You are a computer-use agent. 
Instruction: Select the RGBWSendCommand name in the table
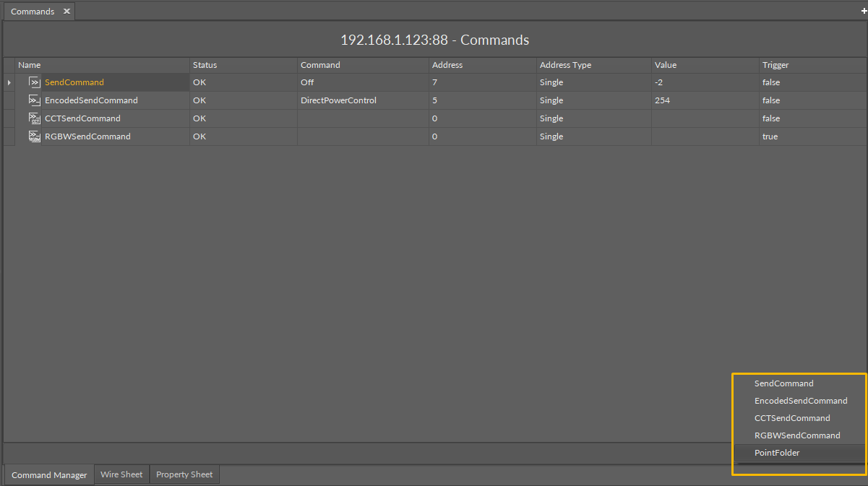[x=87, y=136]
